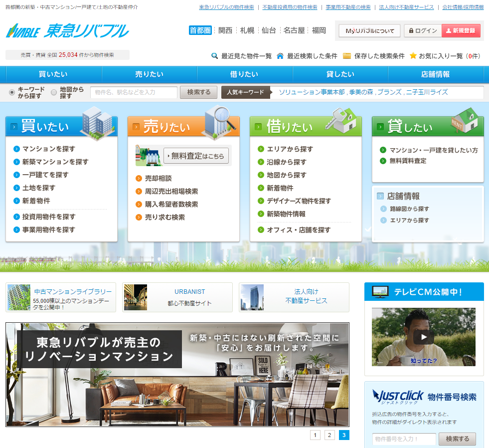Click the orange bullet icon next to 売却相談
This screenshot has height=448, width=489.
(x=139, y=178)
